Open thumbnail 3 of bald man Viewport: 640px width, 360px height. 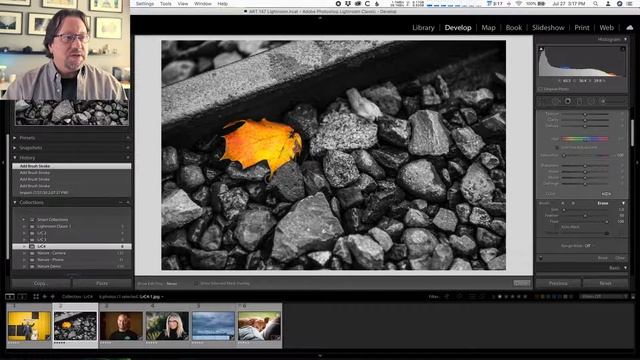(x=121, y=326)
